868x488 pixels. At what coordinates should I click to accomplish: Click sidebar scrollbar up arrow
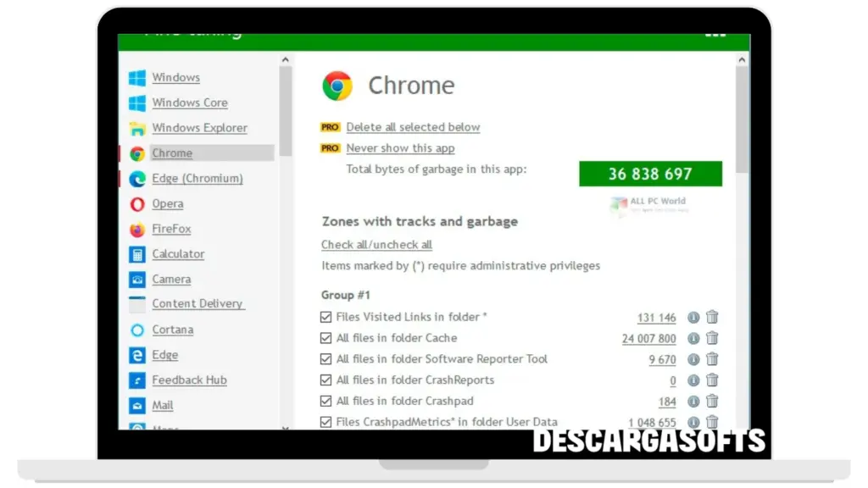285,60
